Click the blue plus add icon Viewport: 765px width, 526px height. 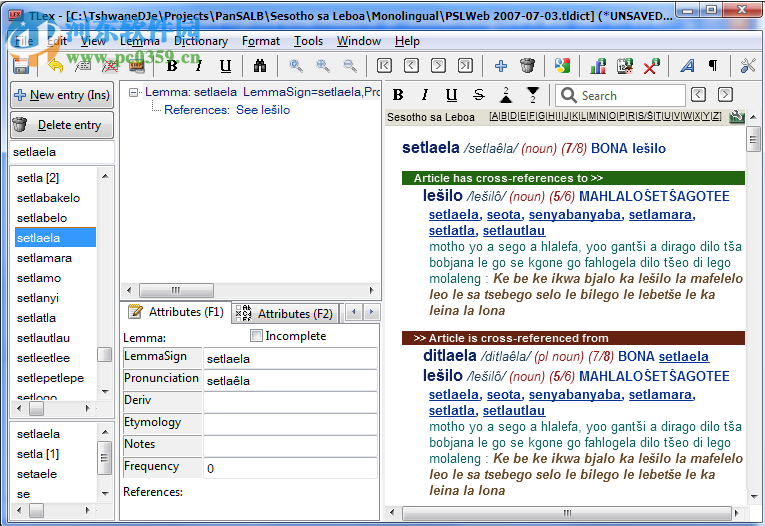pos(501,67)
